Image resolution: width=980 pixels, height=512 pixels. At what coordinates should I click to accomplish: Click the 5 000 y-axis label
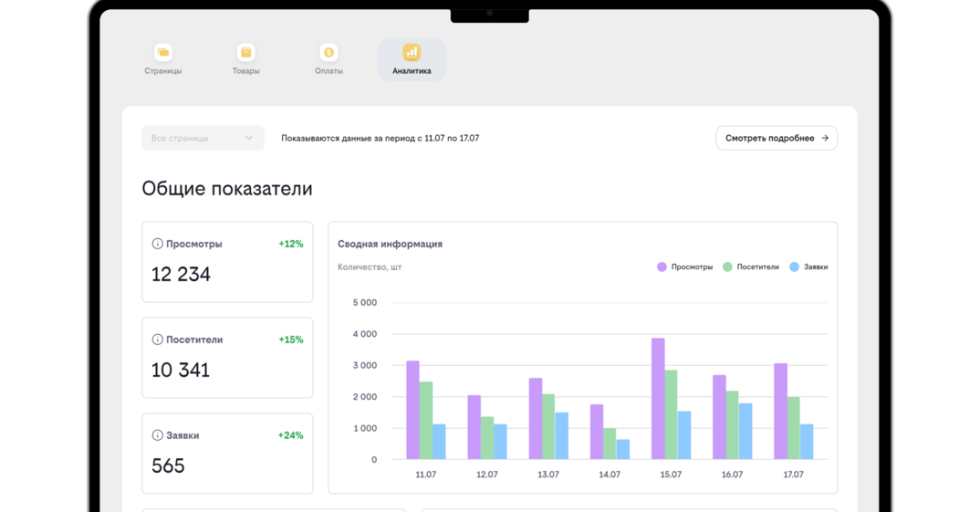(x=365, y=303)
